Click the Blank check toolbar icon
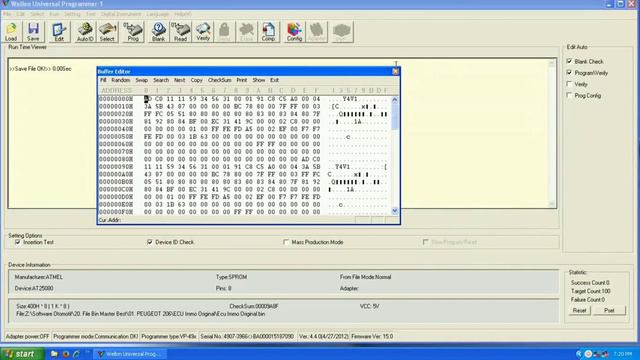 (158, 32)
